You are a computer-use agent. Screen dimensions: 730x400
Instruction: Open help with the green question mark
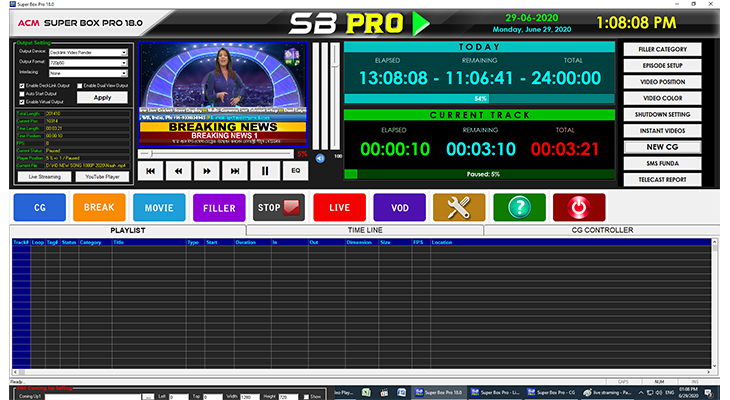click(x=520, y=208)
